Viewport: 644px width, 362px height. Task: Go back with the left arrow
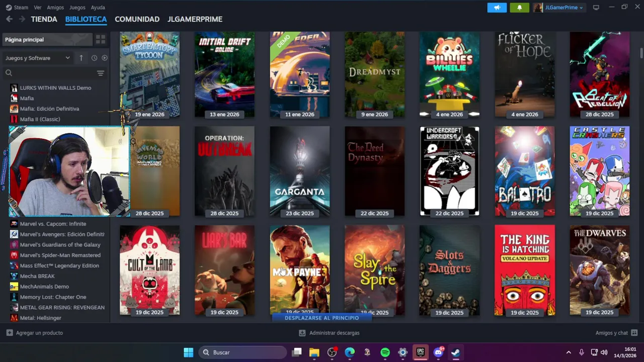tap(9, 19)
